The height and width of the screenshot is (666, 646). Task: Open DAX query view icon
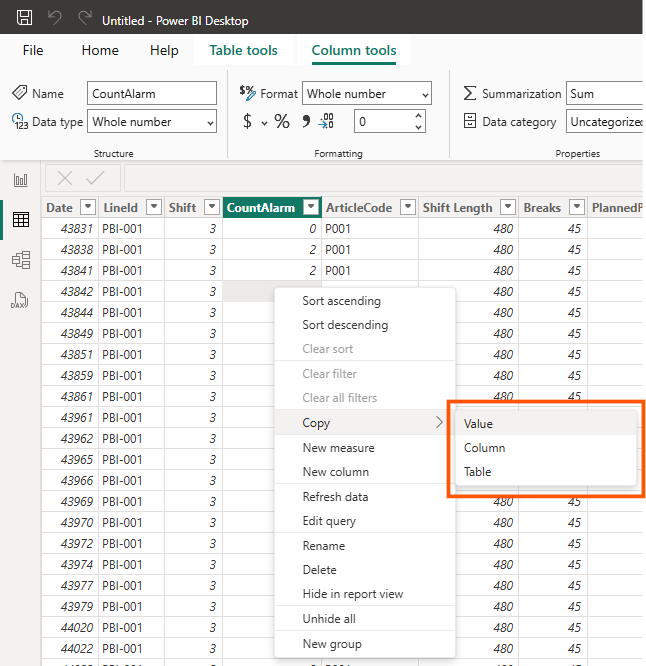20,300
